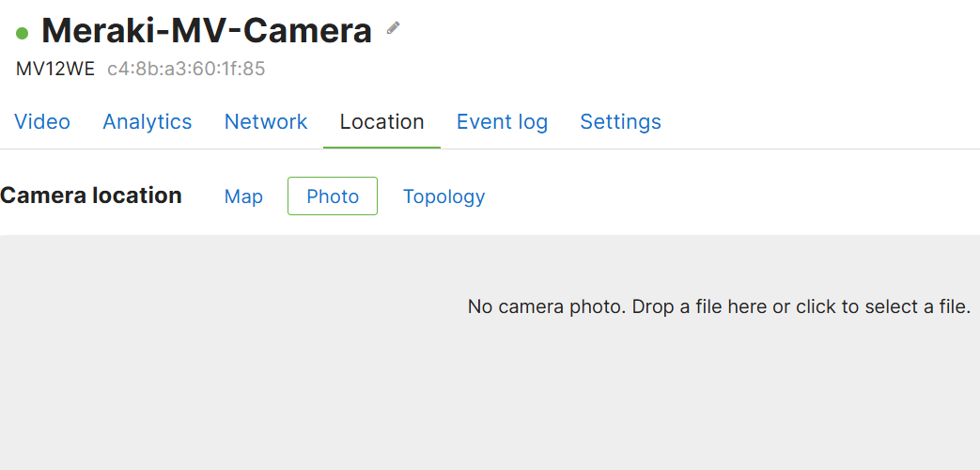
Task: Click the green online status dot
Action: tap(23, 33)
